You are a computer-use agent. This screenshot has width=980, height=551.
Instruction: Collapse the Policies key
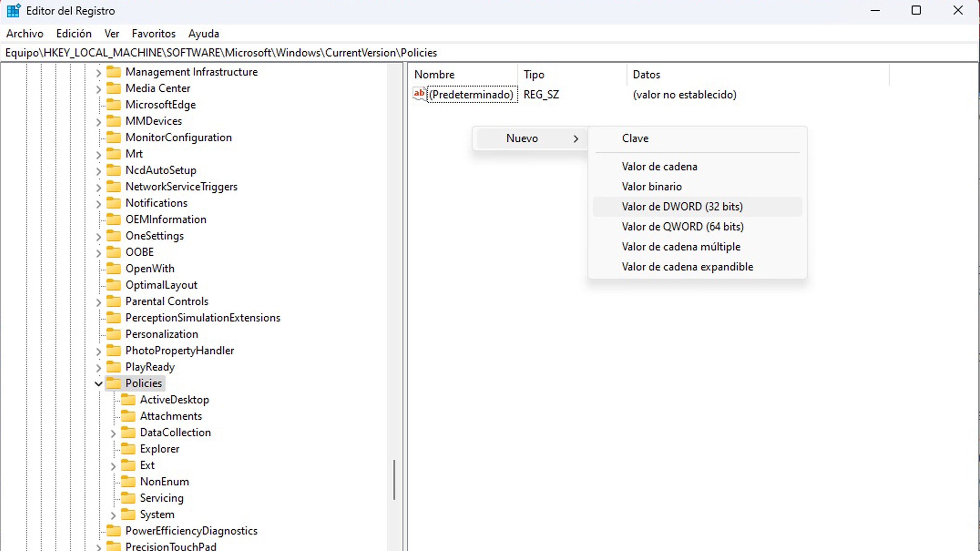pos(99,384)
